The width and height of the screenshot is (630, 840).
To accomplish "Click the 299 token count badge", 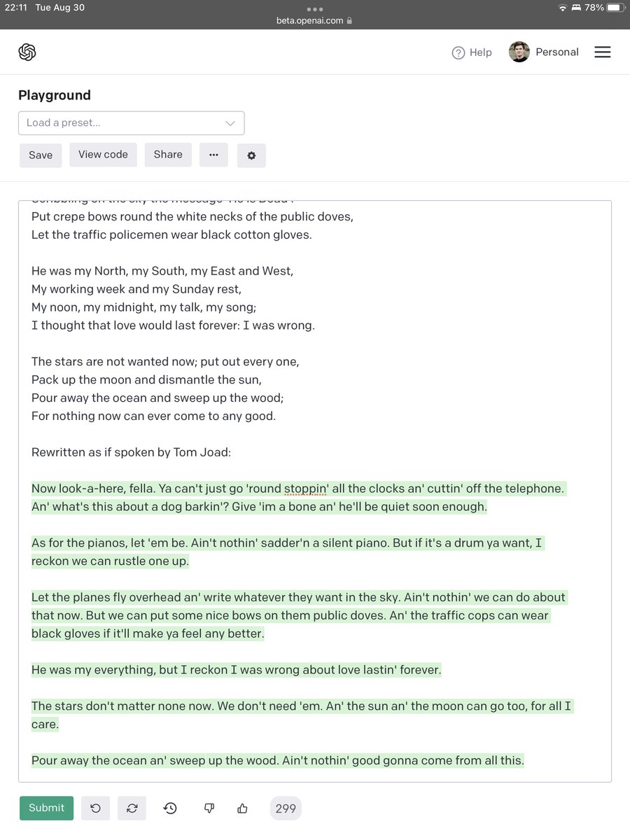I will click(x=286, y=808).
